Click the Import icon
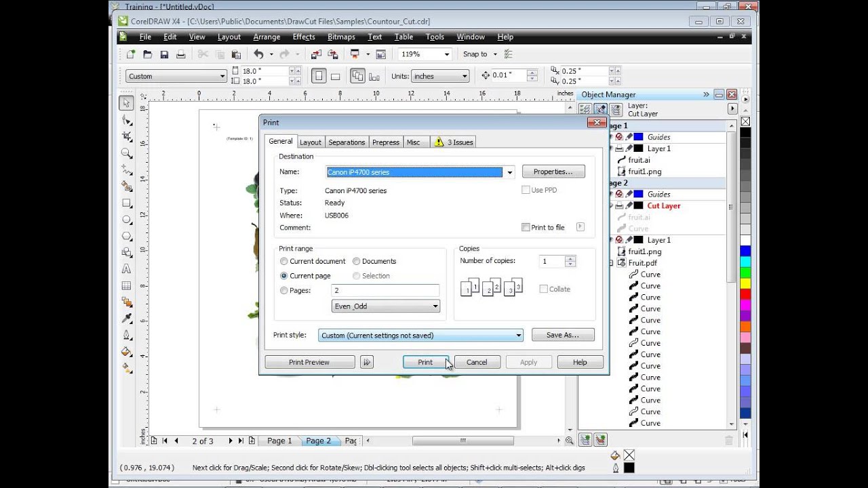This screenshot has width=868, height=488. pos(316,54)
